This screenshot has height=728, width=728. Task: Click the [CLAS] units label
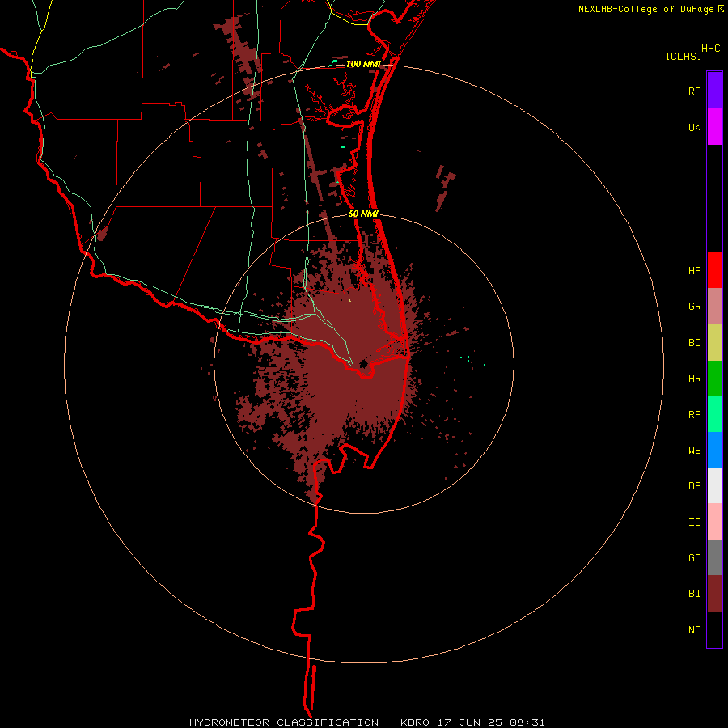tap(684, 57)
